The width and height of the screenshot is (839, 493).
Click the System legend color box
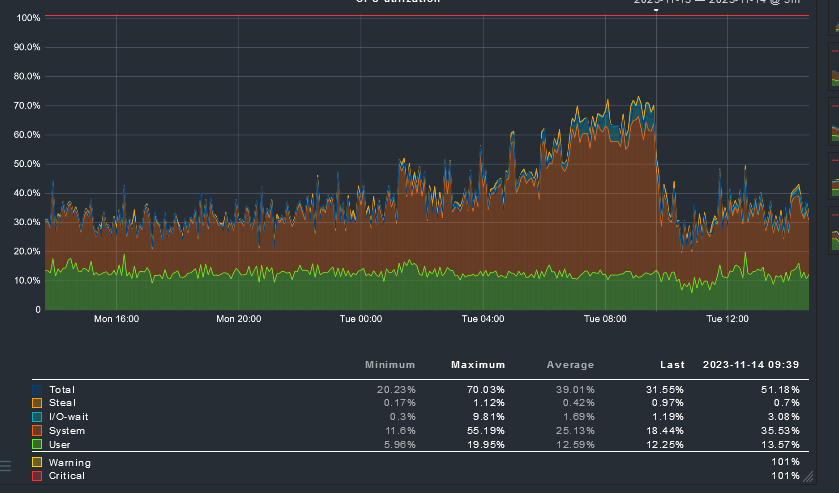point(38,430)
